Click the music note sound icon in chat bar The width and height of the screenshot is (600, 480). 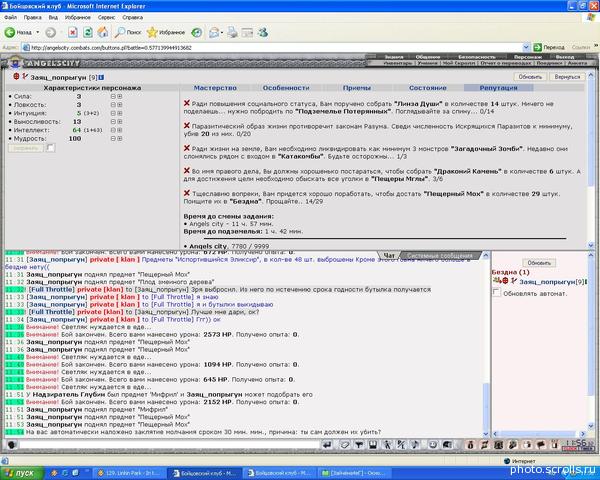click(x=415, y=445)
